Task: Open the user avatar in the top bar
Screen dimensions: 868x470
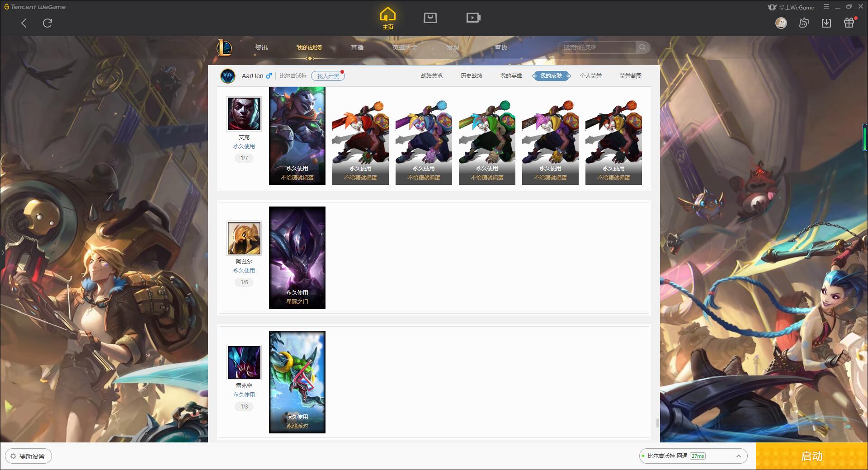Action: click(x=781, y=23)
